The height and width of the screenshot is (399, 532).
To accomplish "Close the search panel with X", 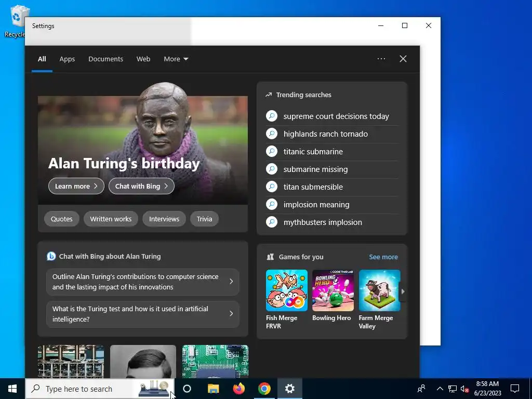I will [x=403, y=59].
